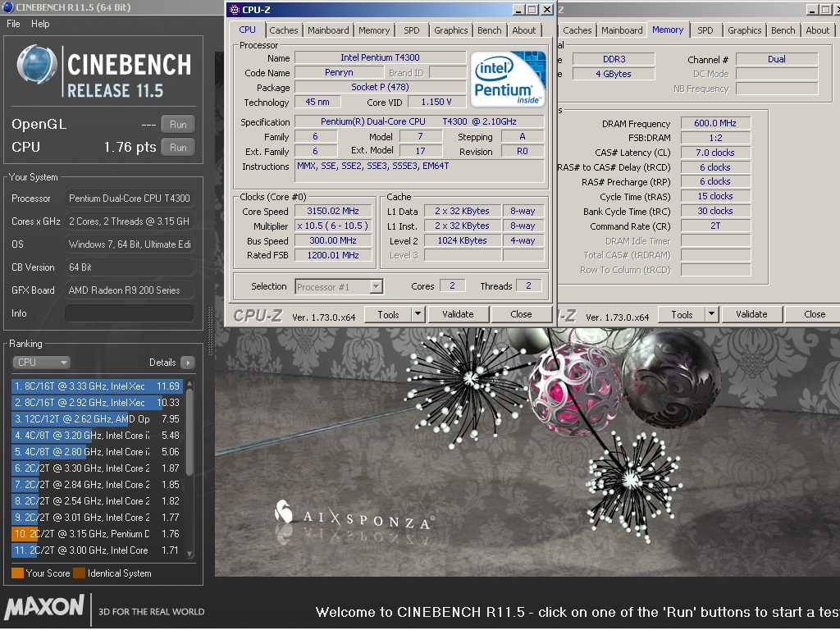Screen dimensions: 840x630
Task: Select highlighted ranking row 10 Pentium 1.76
Action: [97, 534]
